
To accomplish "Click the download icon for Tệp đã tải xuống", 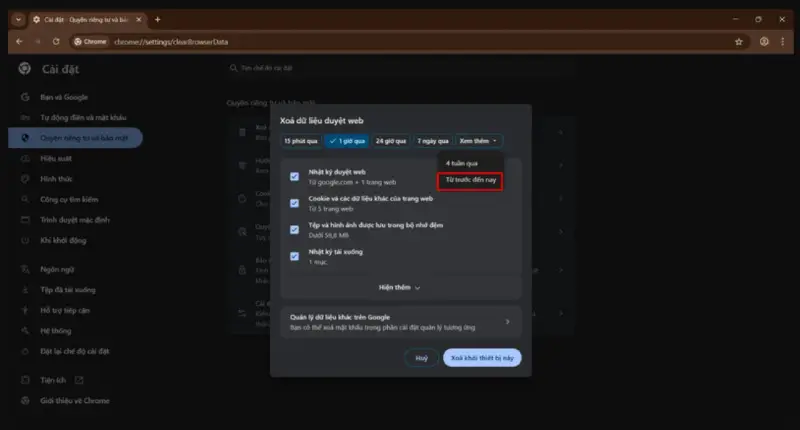I will point(24,290).
